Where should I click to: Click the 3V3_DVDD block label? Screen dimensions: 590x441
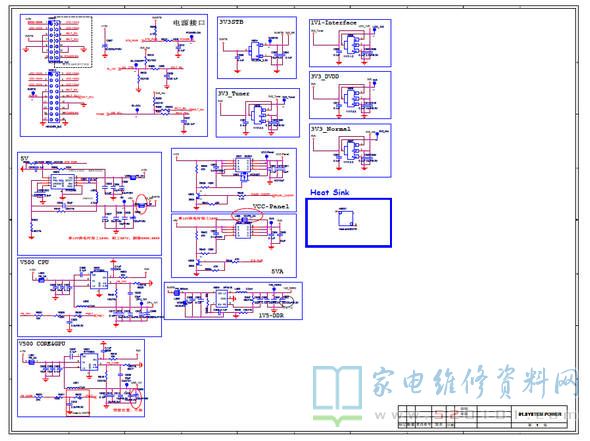(x=325, y=76)
